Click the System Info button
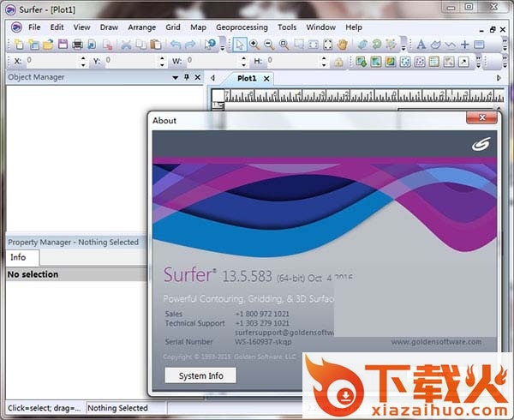Screen dimensions: 514x420 (200, 375)
